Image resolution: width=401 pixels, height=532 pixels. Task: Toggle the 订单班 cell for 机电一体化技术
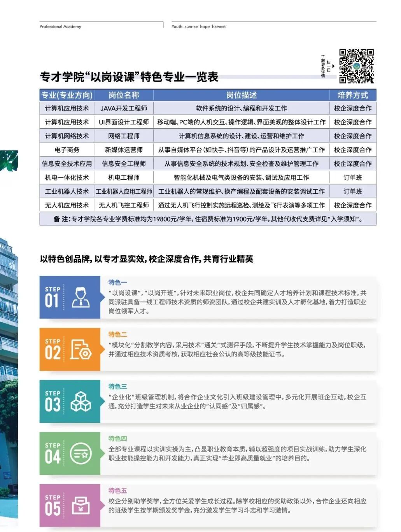(x=353, y=177)
